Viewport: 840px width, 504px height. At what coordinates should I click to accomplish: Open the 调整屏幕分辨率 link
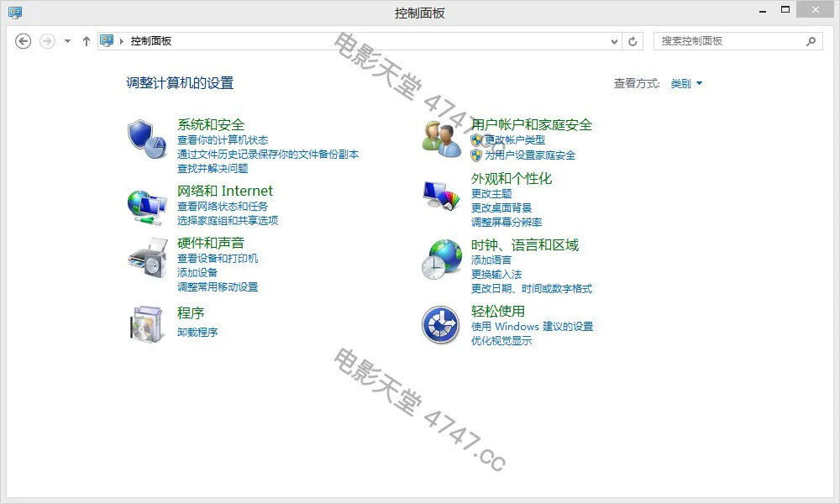click(507, 223)
